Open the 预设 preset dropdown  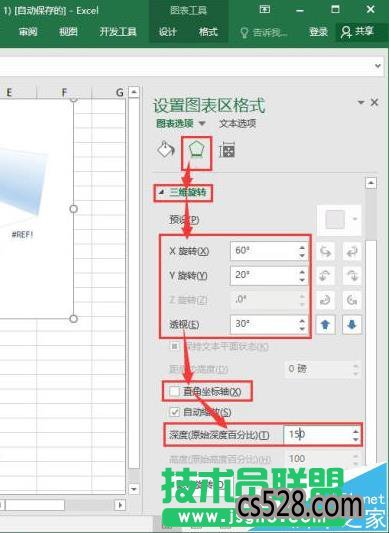pyautogui.click(x=339, y=220)
